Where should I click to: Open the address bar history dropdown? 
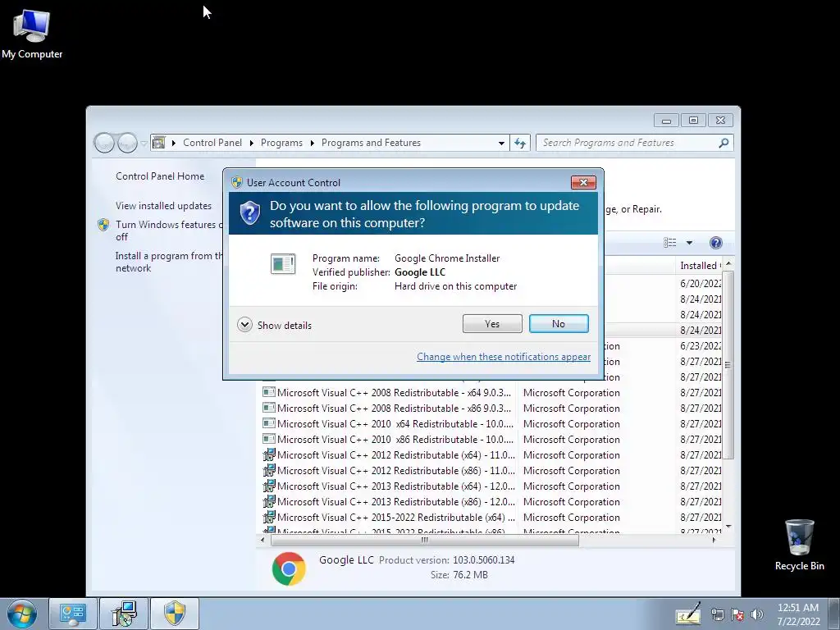501,143
